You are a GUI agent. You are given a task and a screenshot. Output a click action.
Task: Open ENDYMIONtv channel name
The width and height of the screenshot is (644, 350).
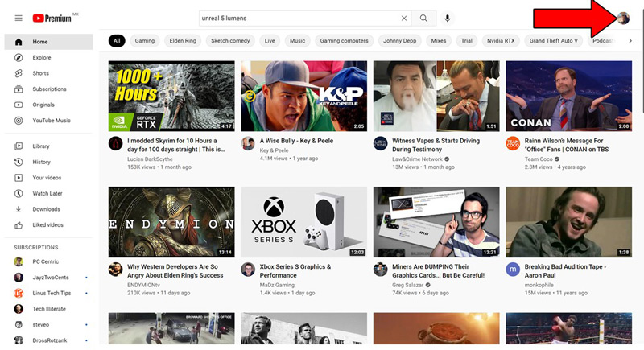(x=144, y=285)
